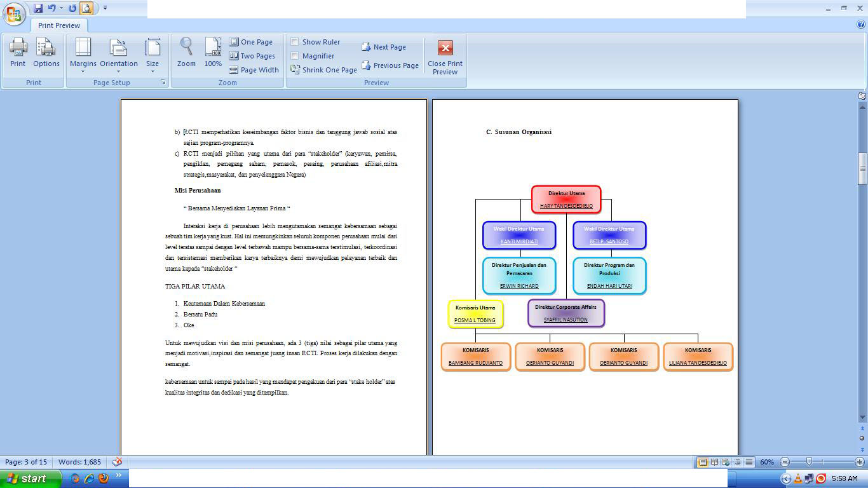Image resolution: width=868 pixels, height=488 pixels.
Task: Go to Next Page in preview
Action: (x=384, y=47)
